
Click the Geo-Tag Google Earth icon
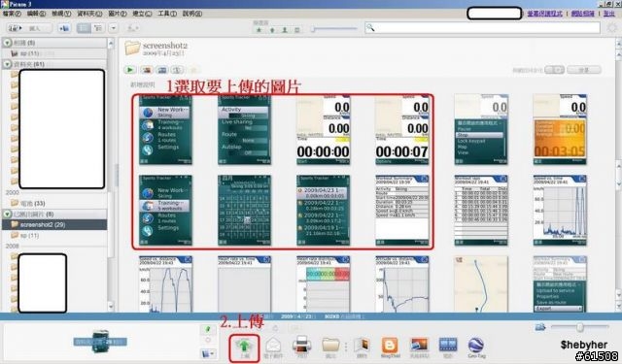(x=476, y=345)
